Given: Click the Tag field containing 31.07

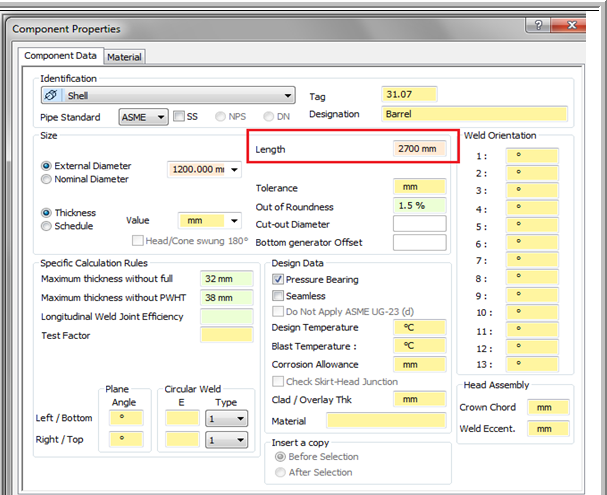Looking at the screenshot, I should pyautogui.click(x=410, y=95).
